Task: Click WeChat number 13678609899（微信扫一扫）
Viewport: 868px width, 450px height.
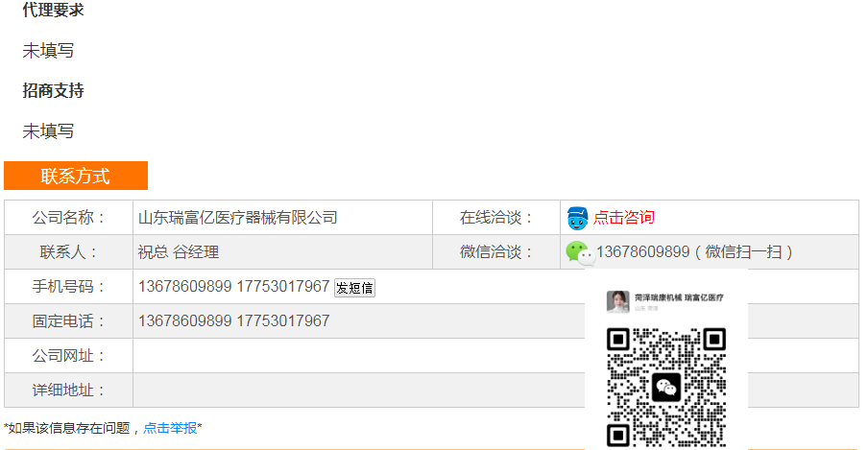Action: pyautogui.click(x=695, y=252)
